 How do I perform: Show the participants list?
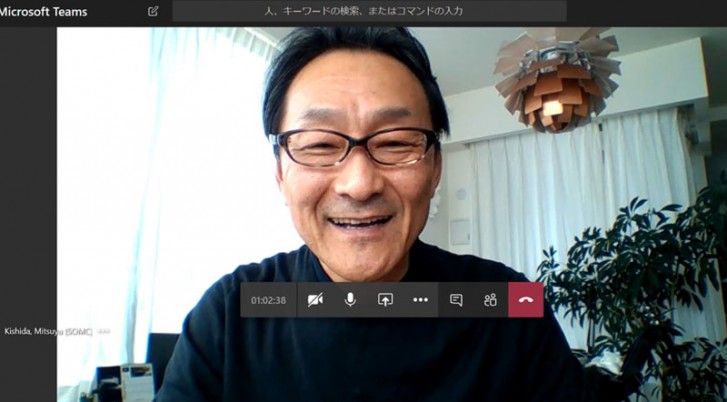coord(491,300)
